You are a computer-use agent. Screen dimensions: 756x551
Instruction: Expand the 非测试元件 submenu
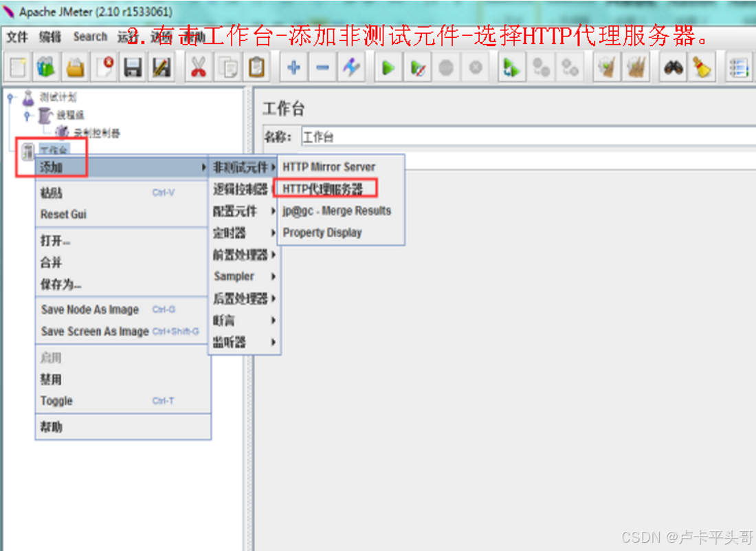pos(244,167)
